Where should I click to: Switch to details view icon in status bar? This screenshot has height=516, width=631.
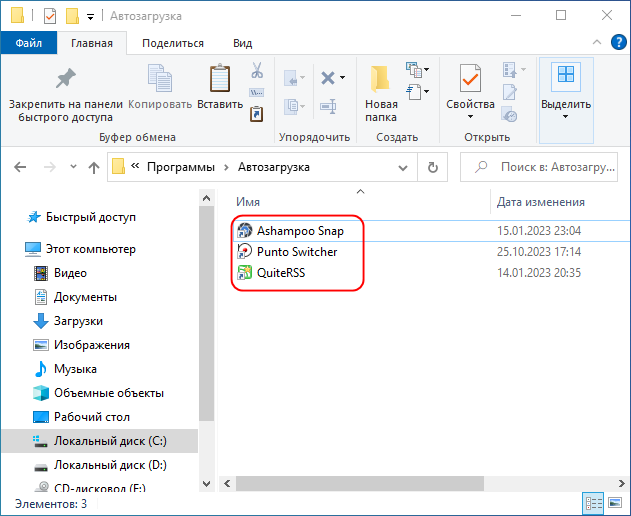[x=594, y=503]
